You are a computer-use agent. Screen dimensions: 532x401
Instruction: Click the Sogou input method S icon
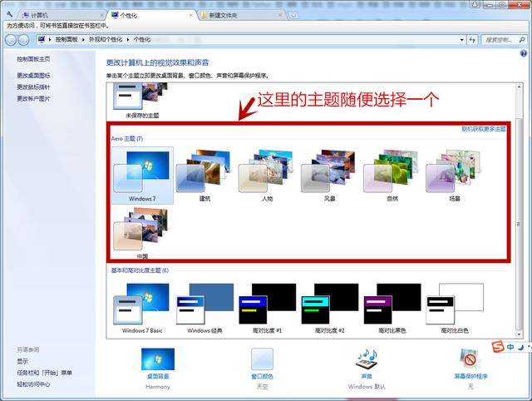pyautogui.click(x=498, y=347)
